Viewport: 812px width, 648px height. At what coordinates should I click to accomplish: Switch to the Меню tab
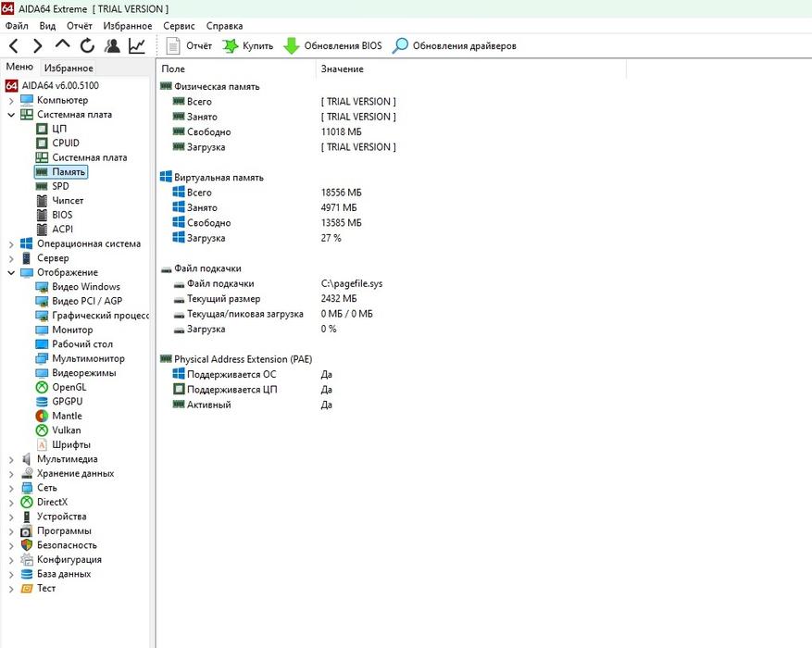(19, 67)
